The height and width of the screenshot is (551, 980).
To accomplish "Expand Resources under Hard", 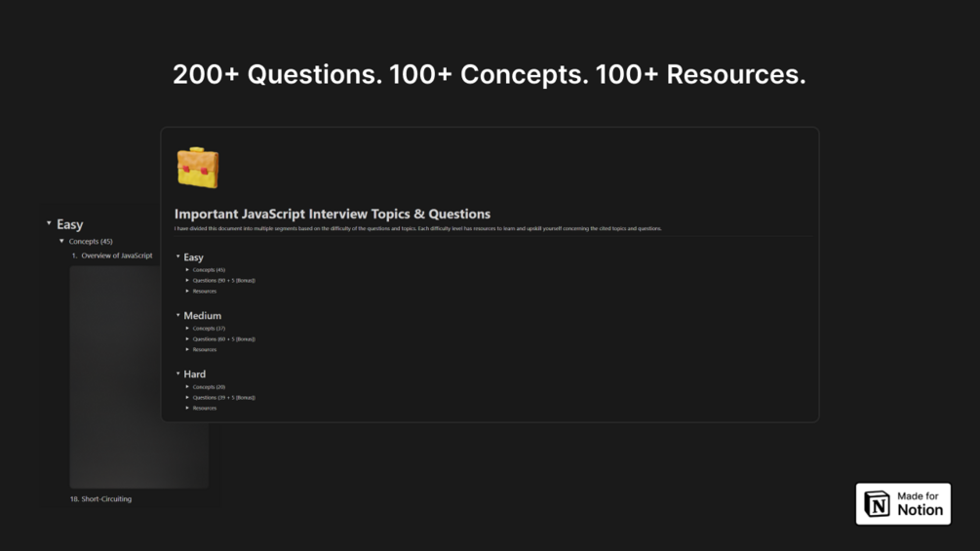I will (187, 408).
